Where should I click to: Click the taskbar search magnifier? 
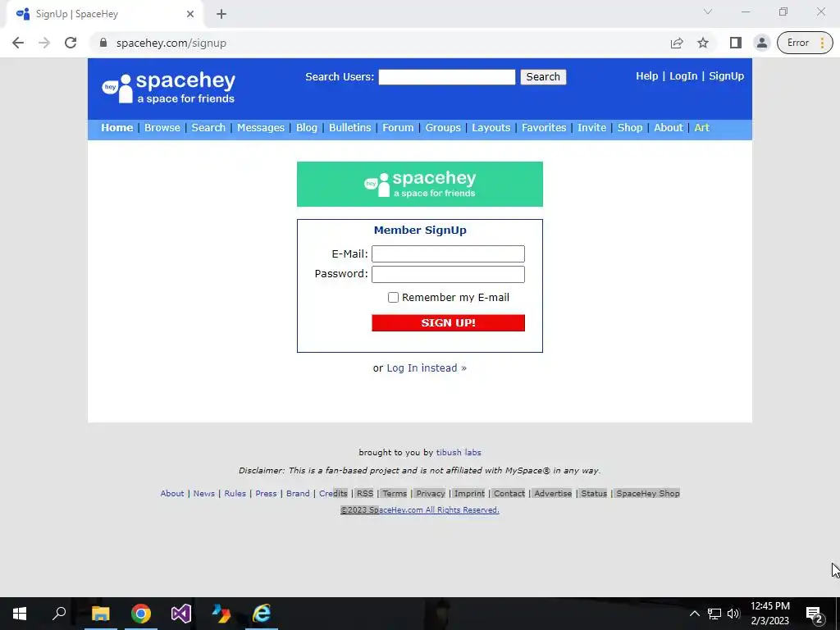(x=59, y=613)
